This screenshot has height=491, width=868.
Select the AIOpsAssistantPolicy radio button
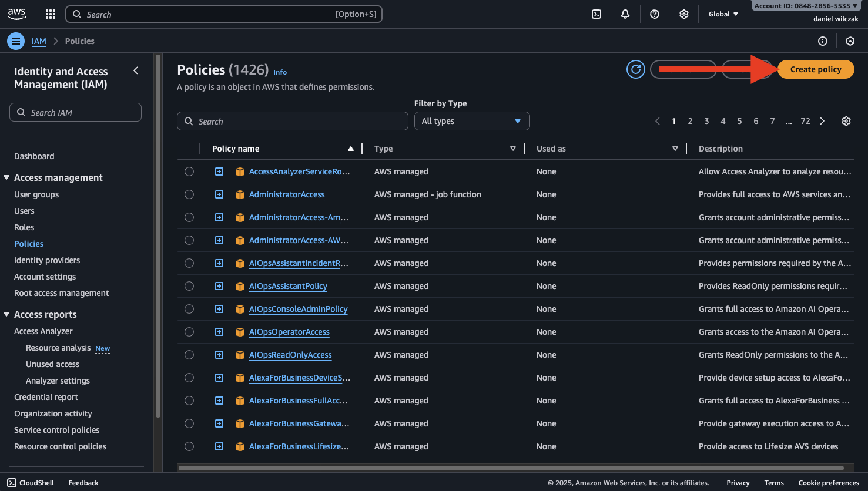click(189, 286)
